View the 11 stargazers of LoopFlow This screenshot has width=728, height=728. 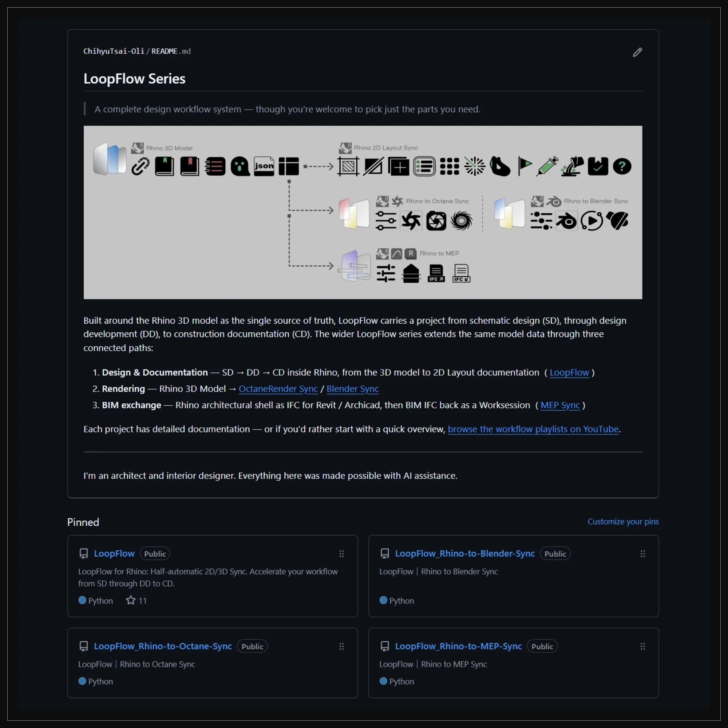click(x=136, y=600)
